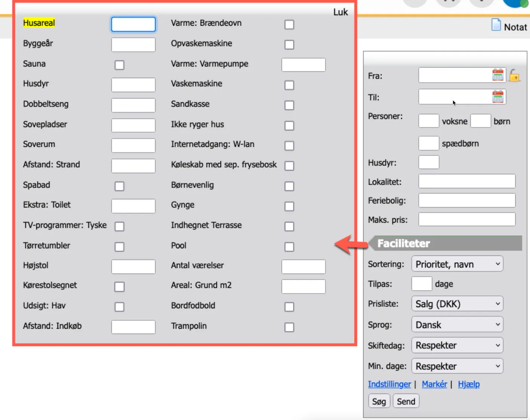Open the Indstillinger link

pos(389,384)
